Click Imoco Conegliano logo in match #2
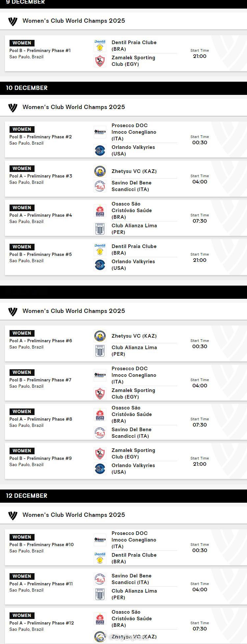This screenshot has width=247, height=644. pos(100,132)
